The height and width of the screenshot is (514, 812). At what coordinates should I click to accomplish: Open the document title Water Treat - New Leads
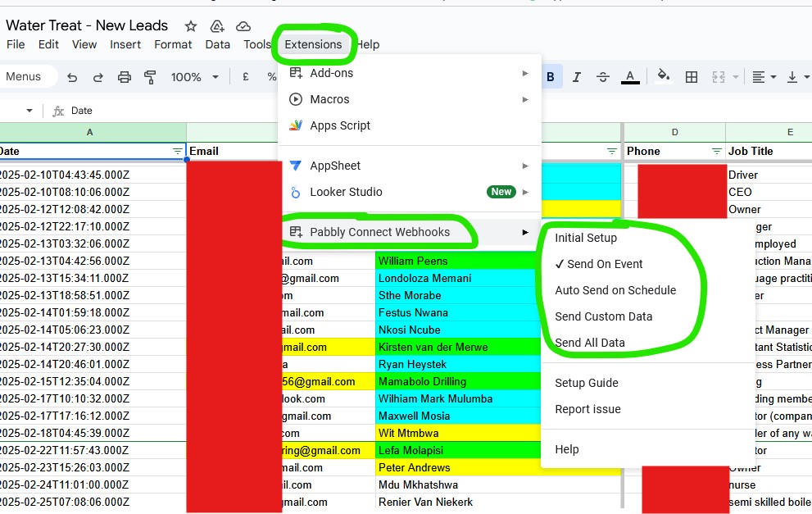pyautogui.click(x=87, y=25)
